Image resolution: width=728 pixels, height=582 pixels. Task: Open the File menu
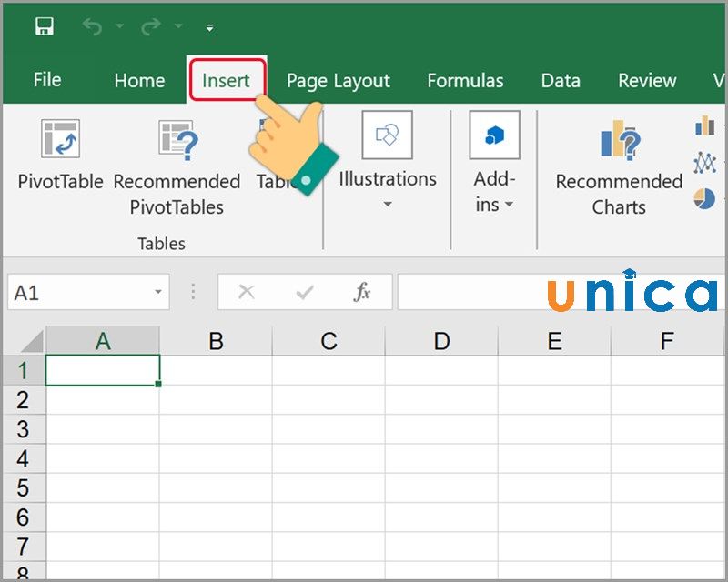point(47,80)
